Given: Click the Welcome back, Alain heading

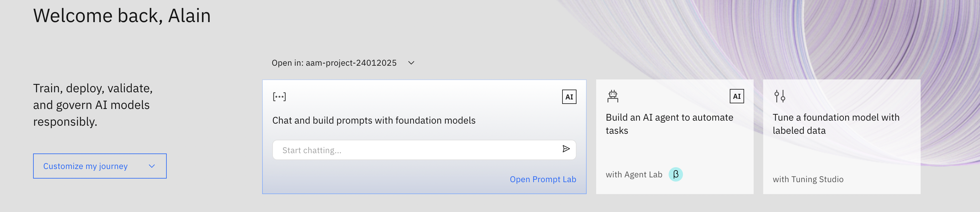Looking at the screenshot, I should pyautogui.click(x=122, y=16).
